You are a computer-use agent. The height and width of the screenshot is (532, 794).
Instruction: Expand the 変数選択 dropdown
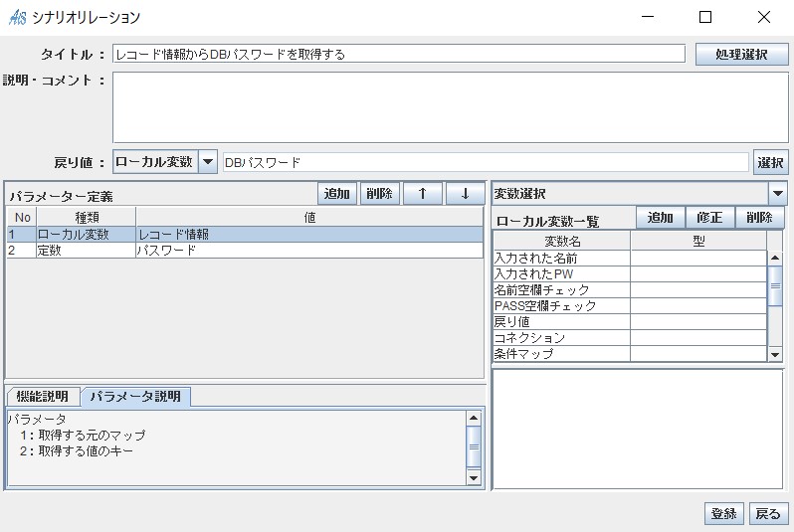click(778, 193)
